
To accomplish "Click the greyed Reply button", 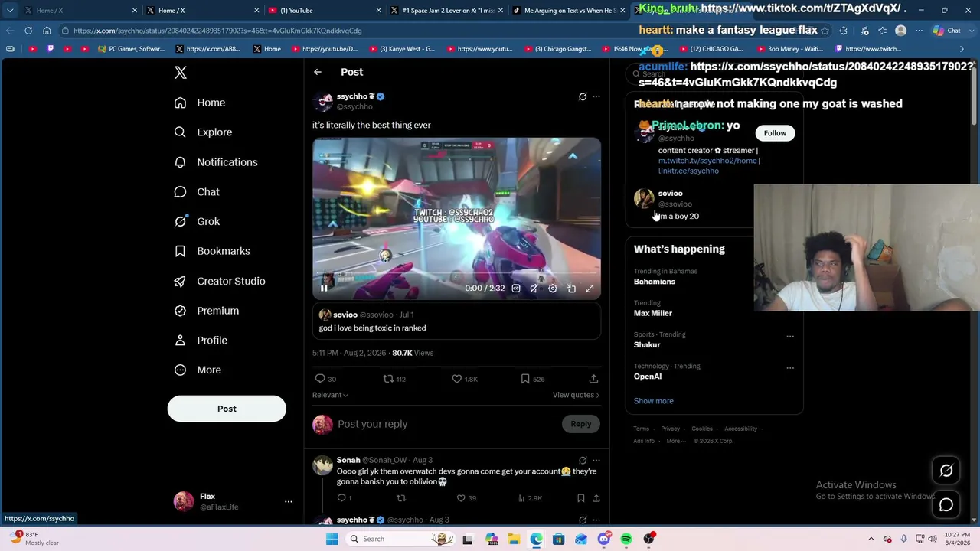I will (580, 424).
